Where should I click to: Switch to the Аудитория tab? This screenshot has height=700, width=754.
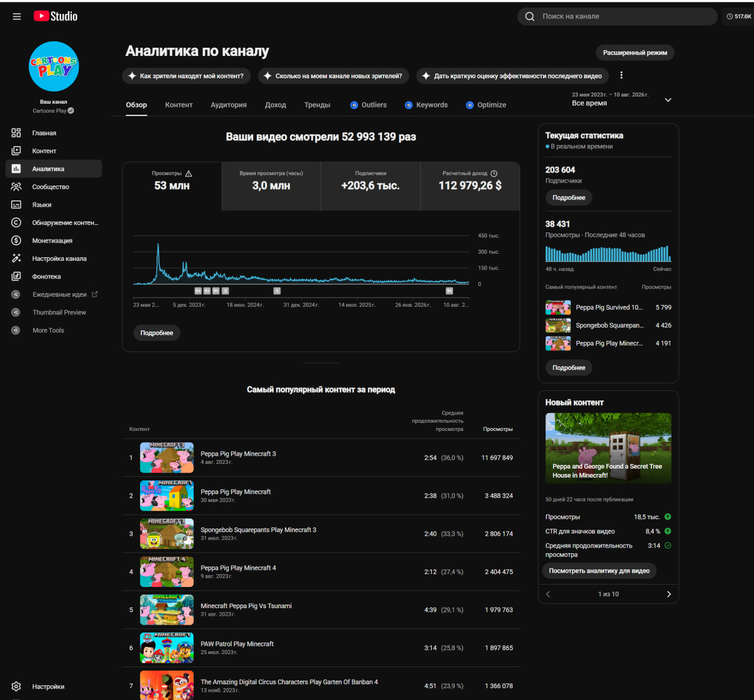click(229, 105)
